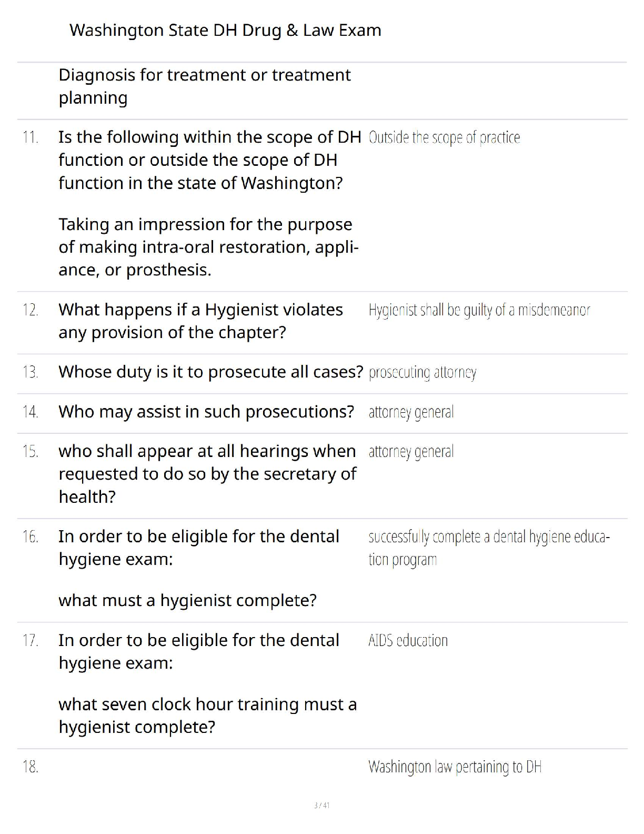This screenshot has width=644, height=834.
Task: Click the answer 'Hygienist shall be guilty of a misdemeanor'
Action: click(479, 310)
